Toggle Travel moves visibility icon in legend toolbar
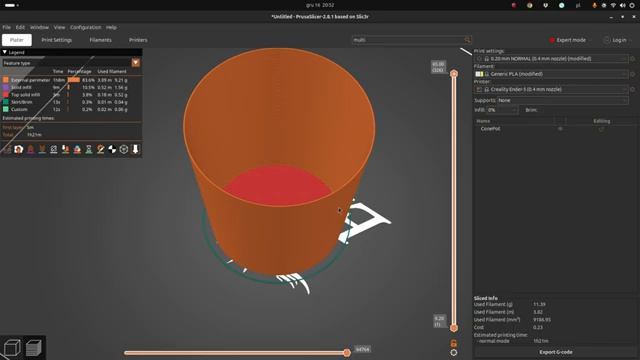 pos(7,149)
